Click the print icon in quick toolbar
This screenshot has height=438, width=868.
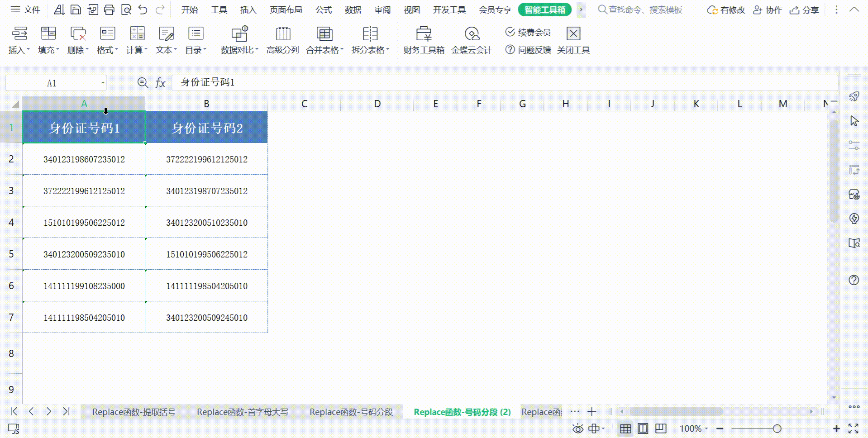[109, 10]
